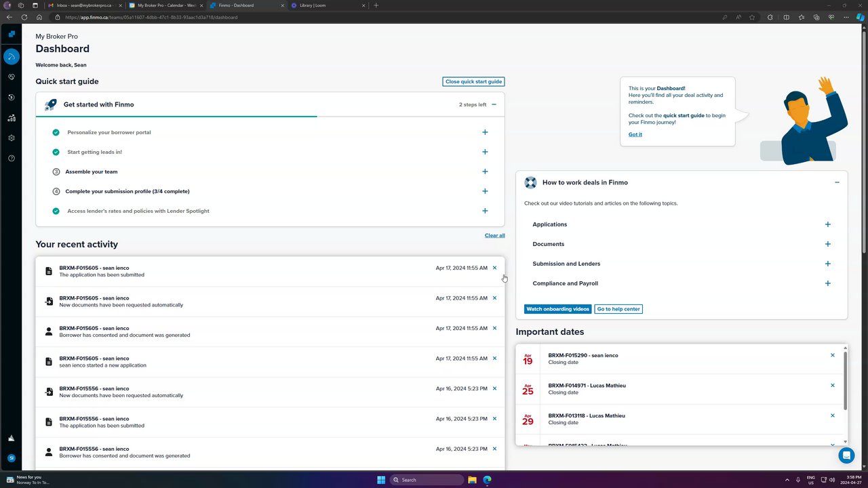
Task: Click the SI user avatar in the sidebar
Action: 11,458
